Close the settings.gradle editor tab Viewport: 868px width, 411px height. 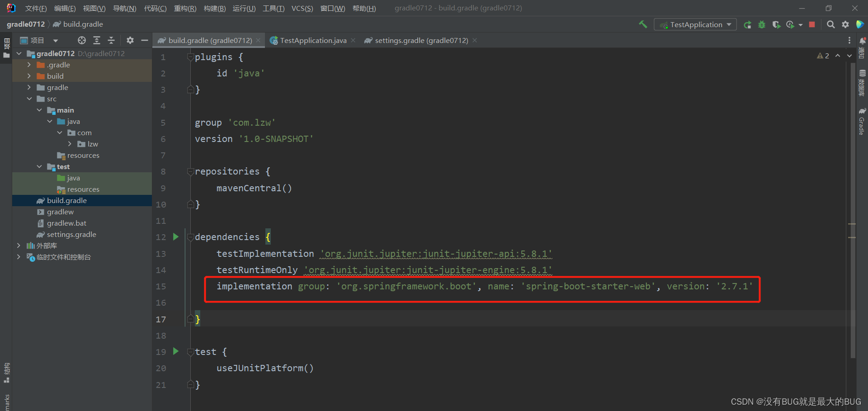(x=475, y=41)
